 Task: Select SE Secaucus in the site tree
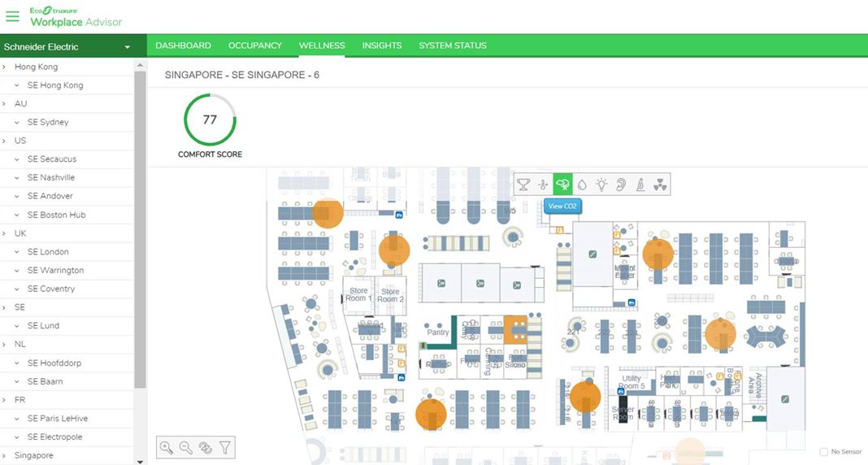click(x=52, y=159)
